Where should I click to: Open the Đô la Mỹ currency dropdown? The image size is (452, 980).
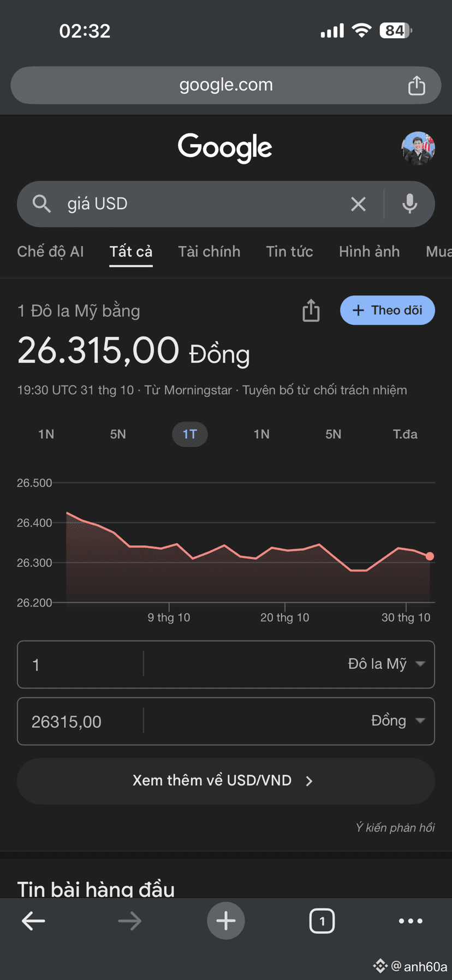[386, 664]
